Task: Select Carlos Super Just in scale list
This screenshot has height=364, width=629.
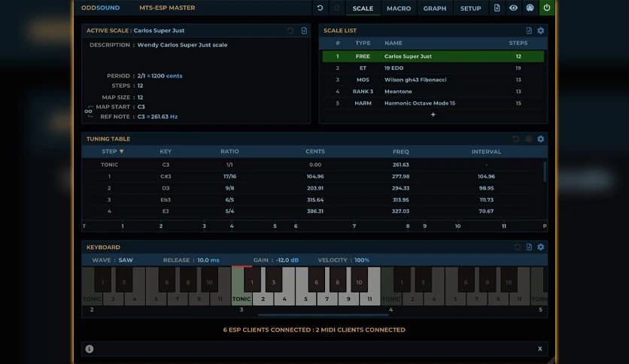Action: [433, 56]
